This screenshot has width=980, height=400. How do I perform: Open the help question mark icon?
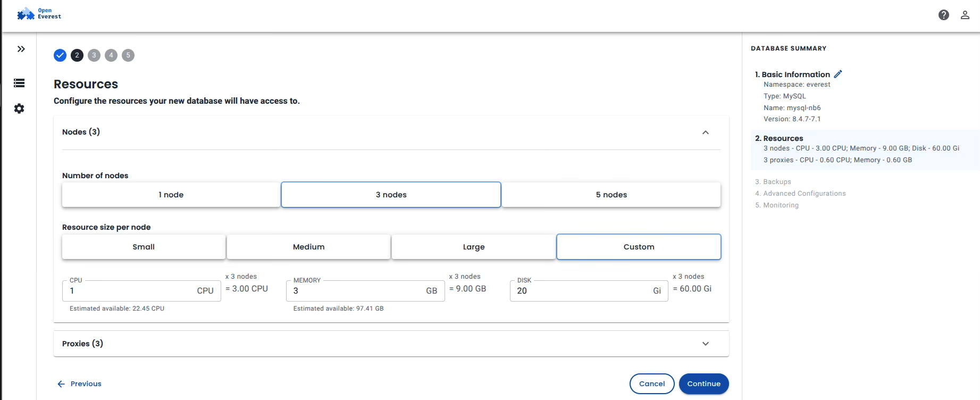[x=943, y=15]
